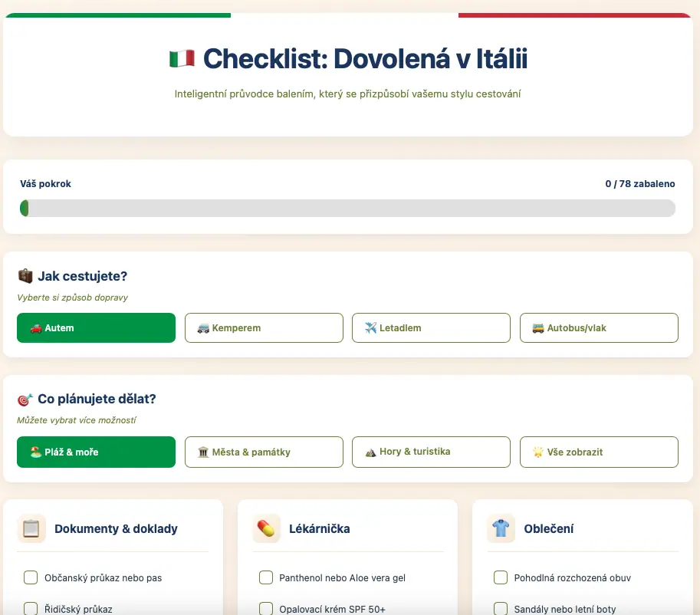Screen dimensions: 700x615
Task: Check Panthenol nebo Aloe vera gel
Action: tap(265, 577)
